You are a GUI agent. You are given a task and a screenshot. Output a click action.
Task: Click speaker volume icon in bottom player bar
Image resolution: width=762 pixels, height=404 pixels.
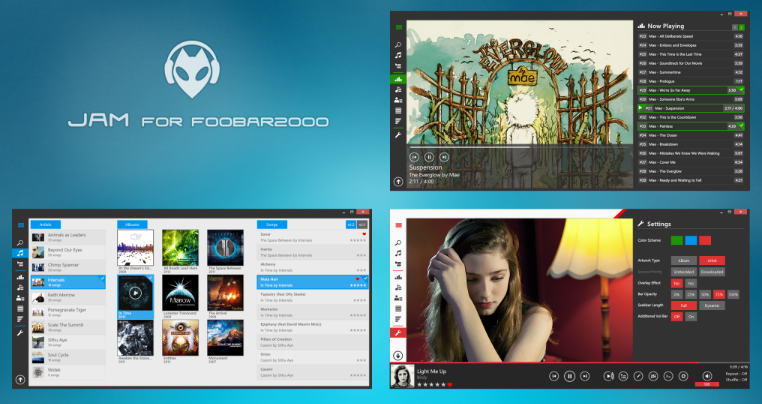707,376
